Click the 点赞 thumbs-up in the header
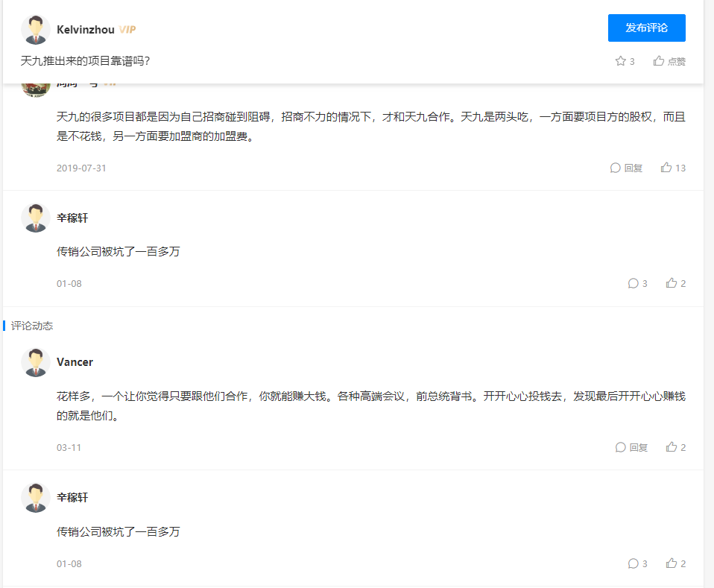Viewport: 714px width, 588px height. tap(669, 61)
